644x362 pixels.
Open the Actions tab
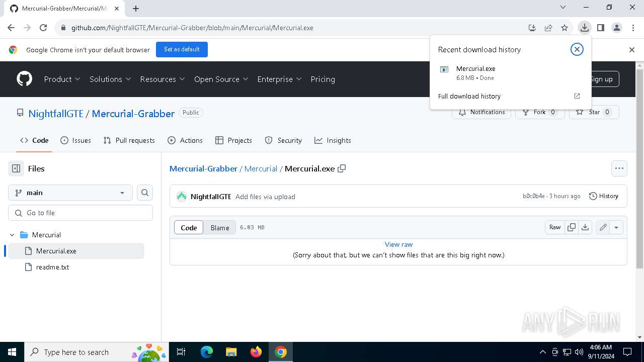click(185, 140)
